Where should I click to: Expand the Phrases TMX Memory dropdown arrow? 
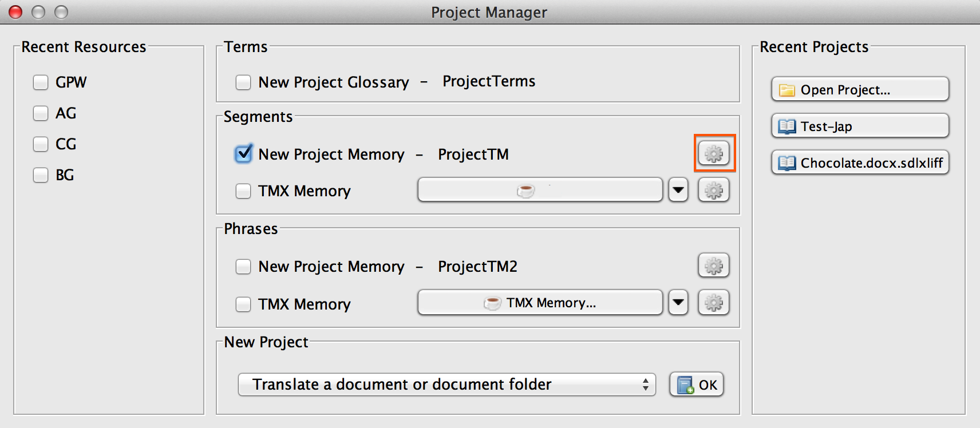pyautogui.click(x=678, y=303)
